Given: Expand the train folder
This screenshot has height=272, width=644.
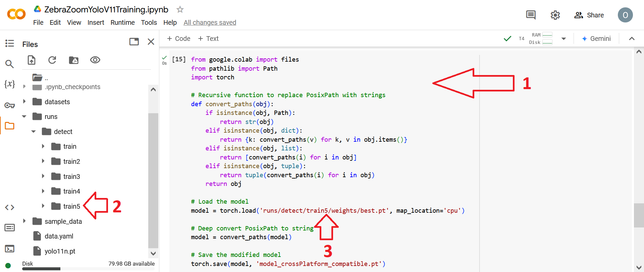Looking at the screenshot, I should (43, 146).
